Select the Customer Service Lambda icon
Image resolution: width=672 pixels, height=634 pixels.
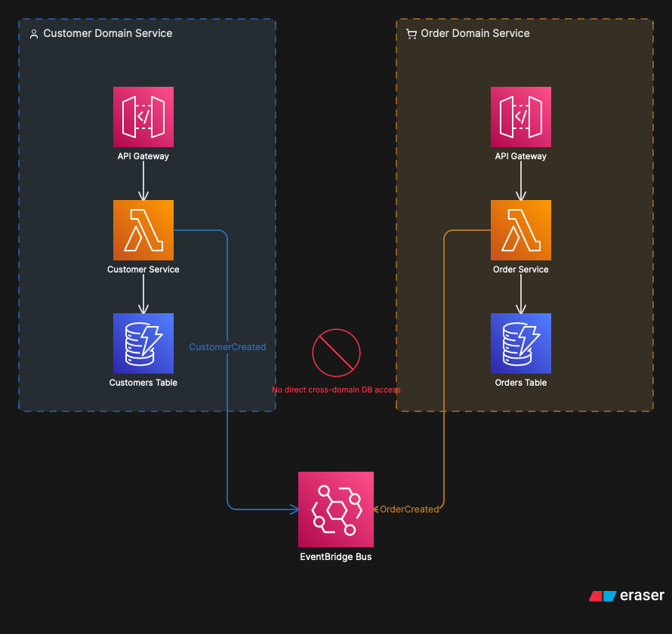(x=143, y=230)
